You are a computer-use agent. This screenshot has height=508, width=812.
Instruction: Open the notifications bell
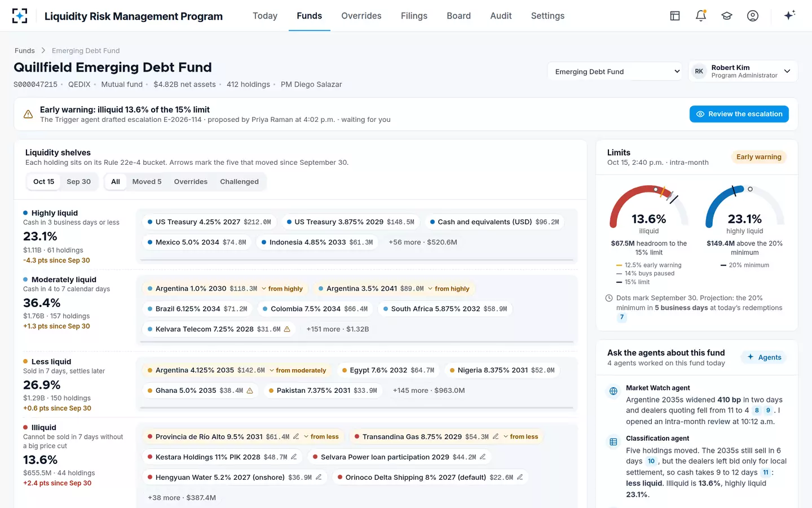coord(701,16)
